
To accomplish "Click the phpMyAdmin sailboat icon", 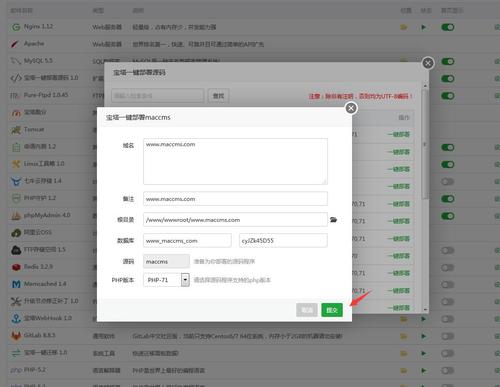I will [x=16, y=216].
